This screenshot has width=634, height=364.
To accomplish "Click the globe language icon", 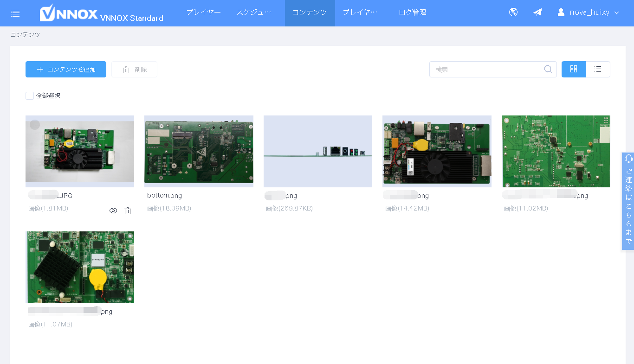I will 513,13.
